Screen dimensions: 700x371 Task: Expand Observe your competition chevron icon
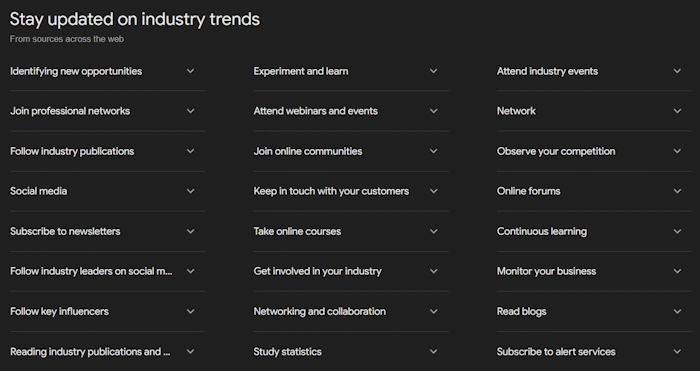[677, 151]
